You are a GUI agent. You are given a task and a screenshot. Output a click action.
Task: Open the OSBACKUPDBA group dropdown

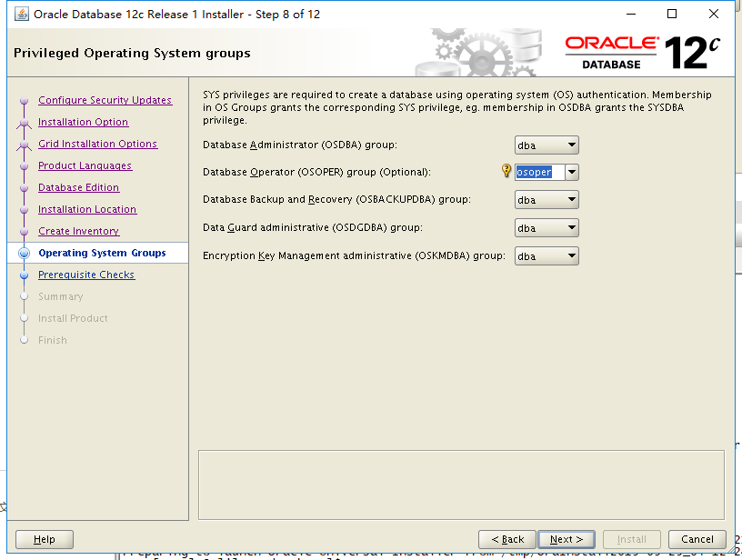[546, 200]
